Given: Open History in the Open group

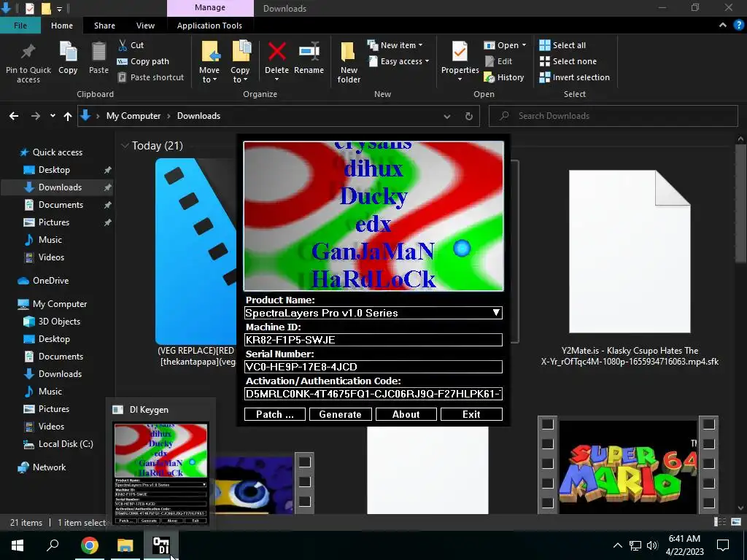Looking at the screenshot, I should point(504,77).
